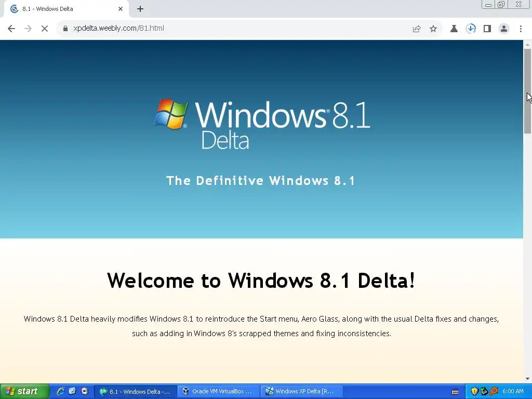This screenshot has width=532, height=399.
Task: Open the Chrome labs flask icon
Action: click(454, 29)
